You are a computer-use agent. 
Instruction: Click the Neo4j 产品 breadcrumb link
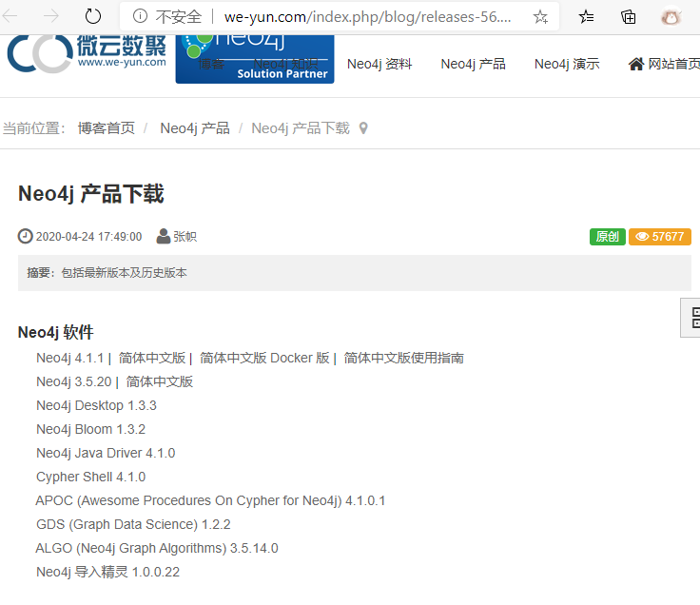coord(195,128)
